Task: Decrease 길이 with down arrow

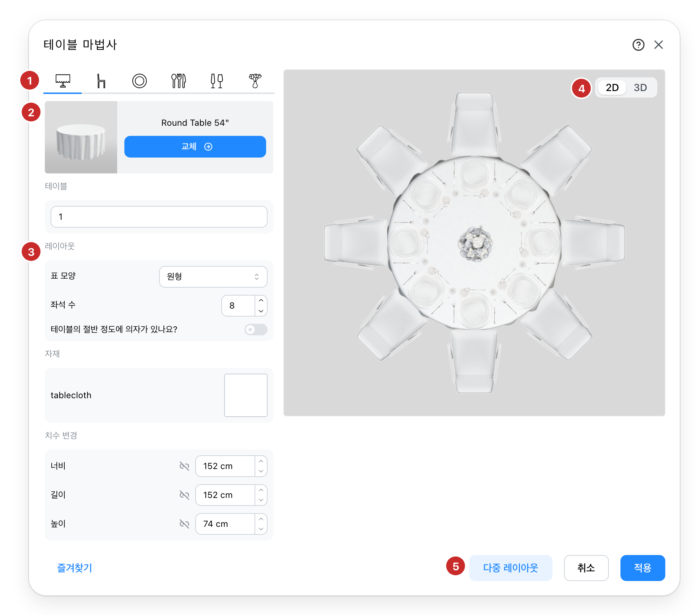Action: tap(261, 500)
